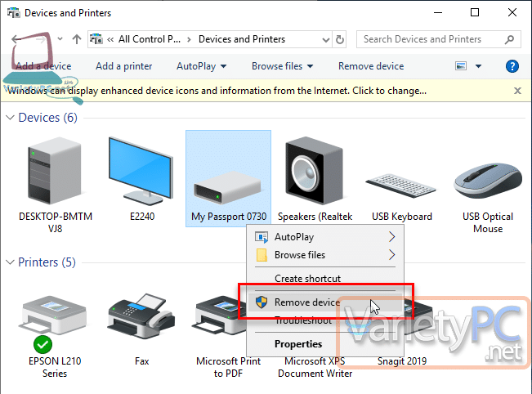This screenshot has height=394, width=532.
Task: Choose Remove device from context menu
Action: (x=325, y=302)
